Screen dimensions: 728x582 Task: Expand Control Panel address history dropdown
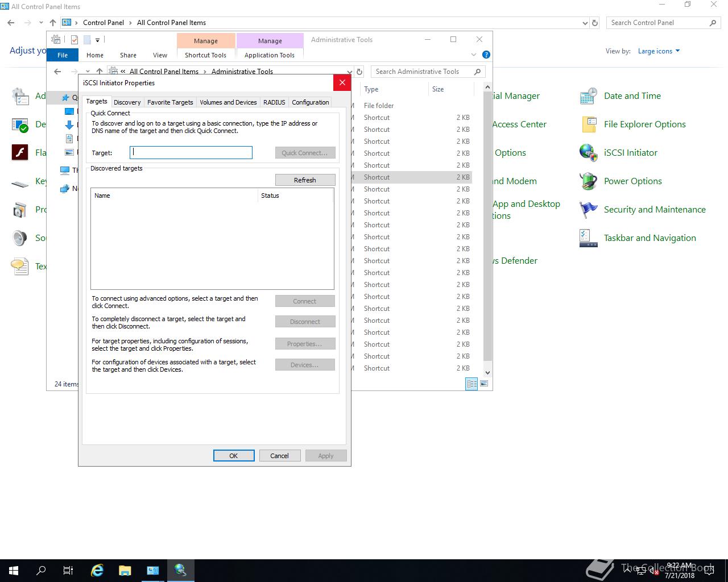585,23
